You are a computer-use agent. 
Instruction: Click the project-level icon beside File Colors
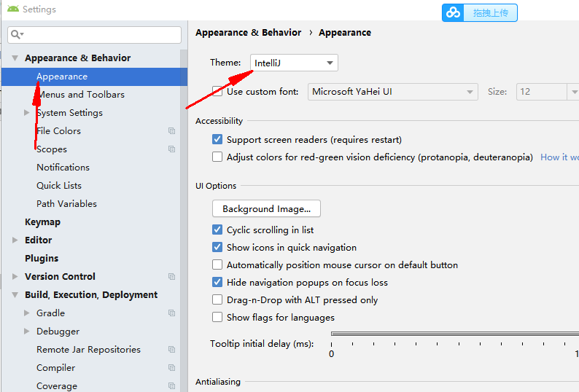click(171, 130)
